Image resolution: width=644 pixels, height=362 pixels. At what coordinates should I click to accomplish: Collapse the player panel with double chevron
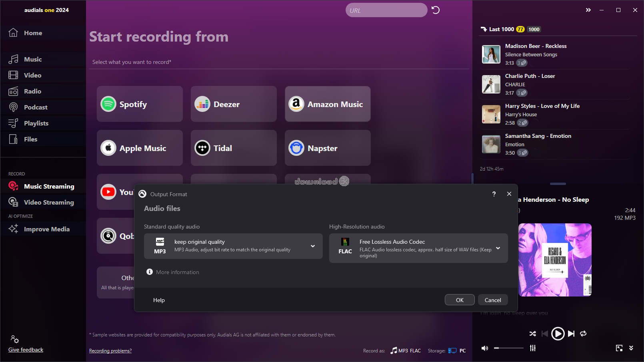coord(631,348)
